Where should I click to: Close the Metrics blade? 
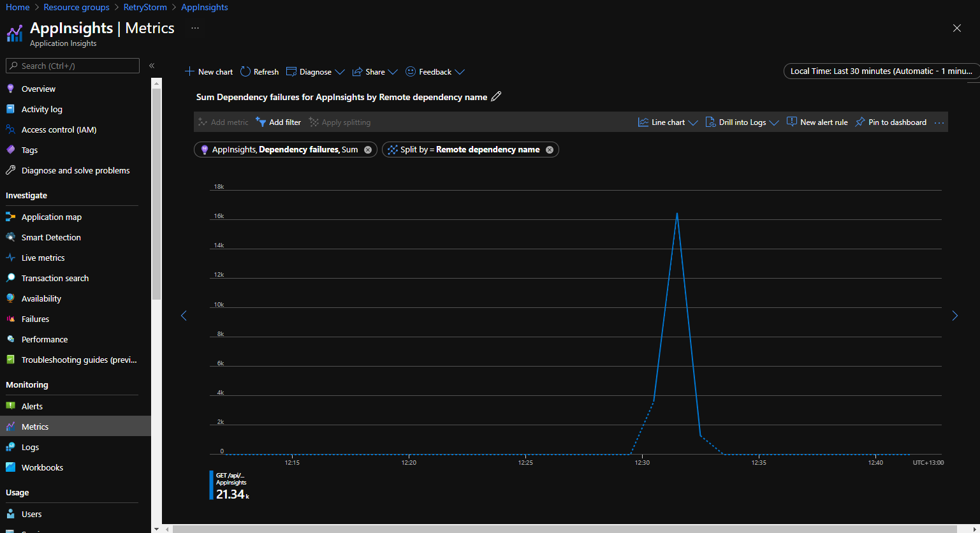[957, 28]
